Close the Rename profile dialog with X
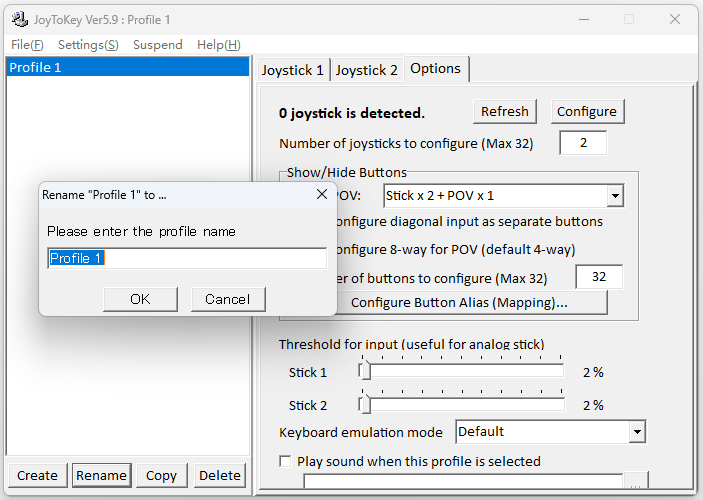Viewport: 703px width, 500px height. (x=322, y=194)
